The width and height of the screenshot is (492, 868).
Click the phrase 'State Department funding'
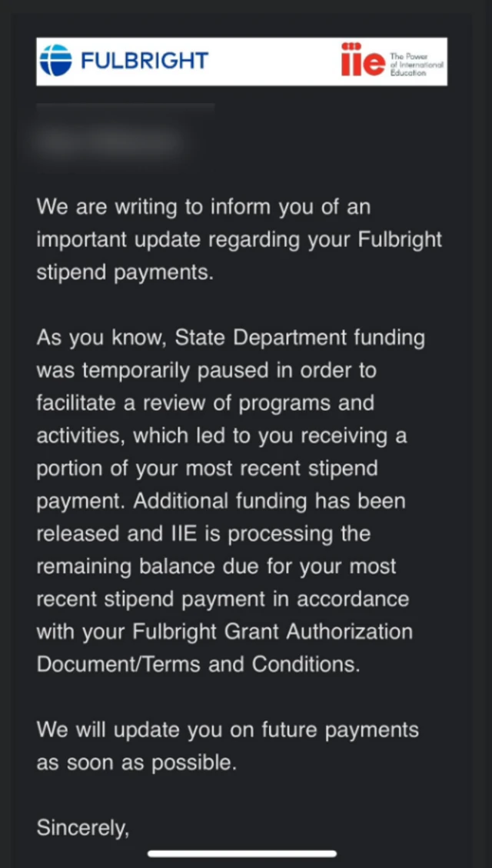click(x=300, y=337)
